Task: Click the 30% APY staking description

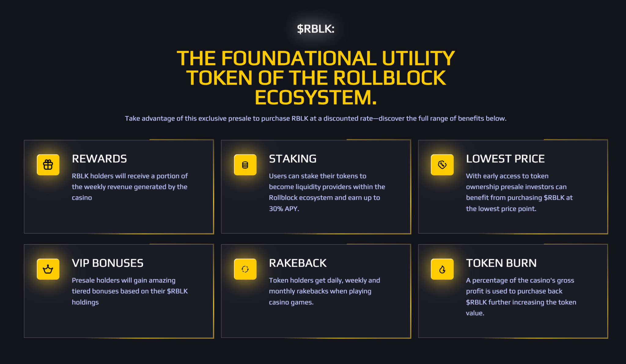Action: [x=327, y=192]
